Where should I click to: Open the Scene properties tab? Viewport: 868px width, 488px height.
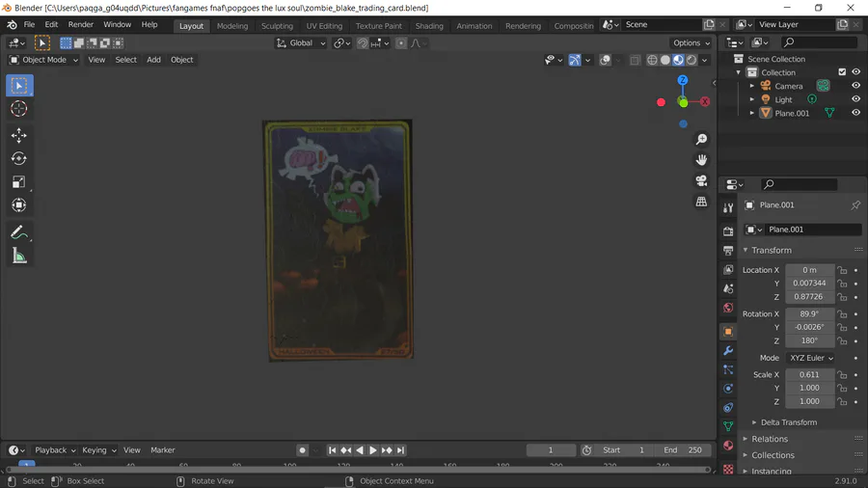click(x=728, y=288)
